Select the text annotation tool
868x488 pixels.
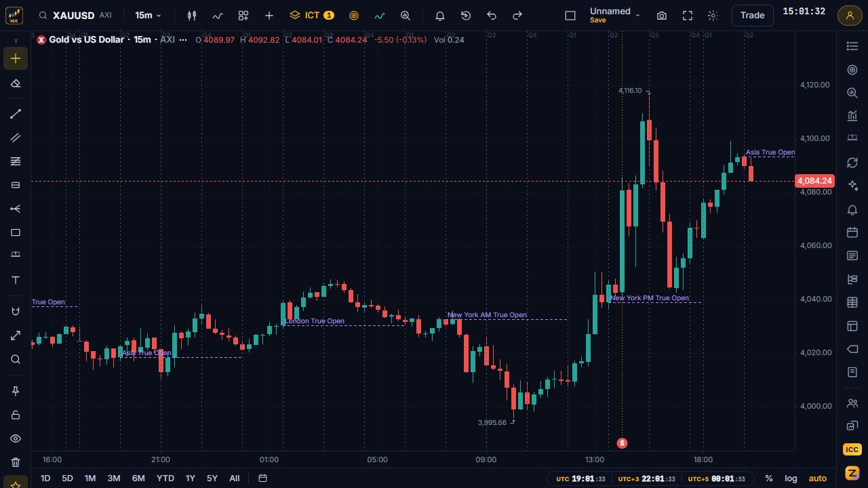pos(16,280)
